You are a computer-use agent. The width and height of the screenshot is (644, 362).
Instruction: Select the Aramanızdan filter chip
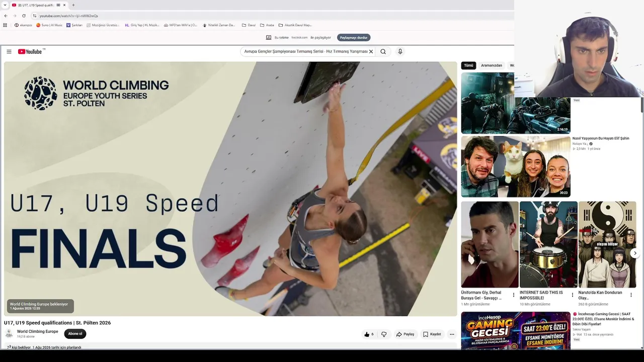(491, 65)
